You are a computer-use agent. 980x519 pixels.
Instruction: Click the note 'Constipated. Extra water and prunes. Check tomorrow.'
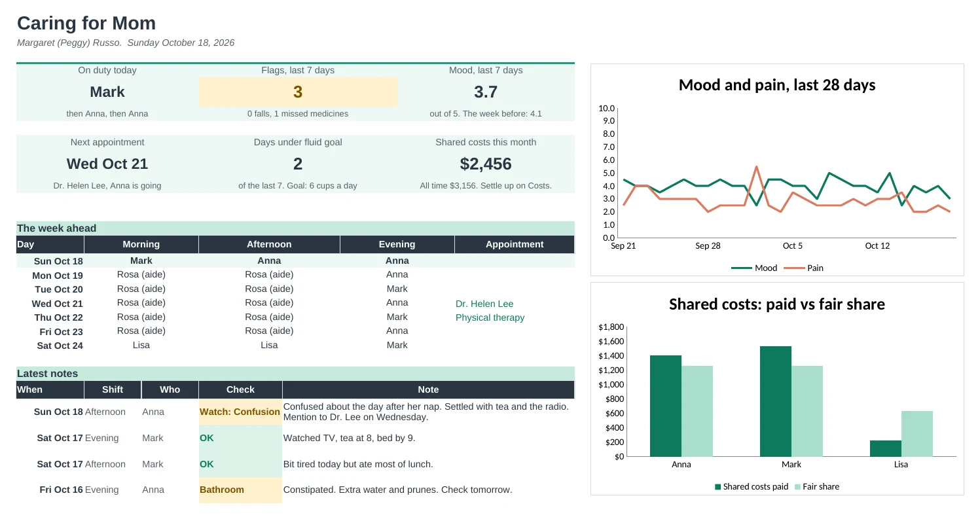397,490
